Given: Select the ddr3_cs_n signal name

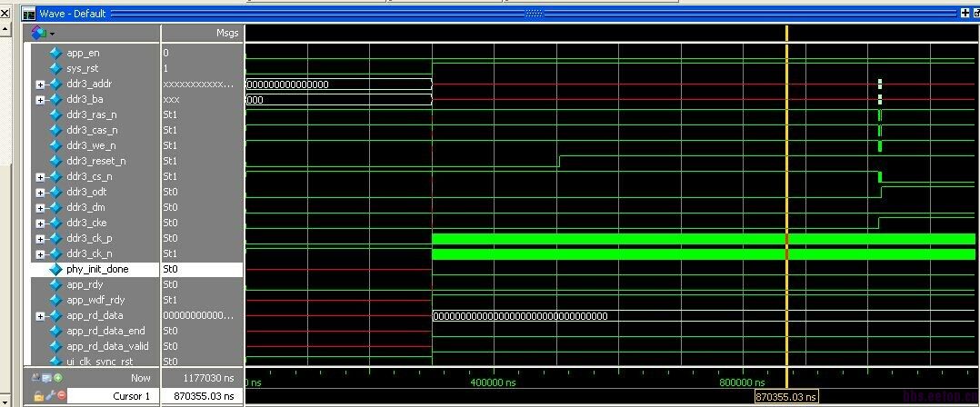Looking at the screenshot, I should pyautogui.click(x=89, y=176).
